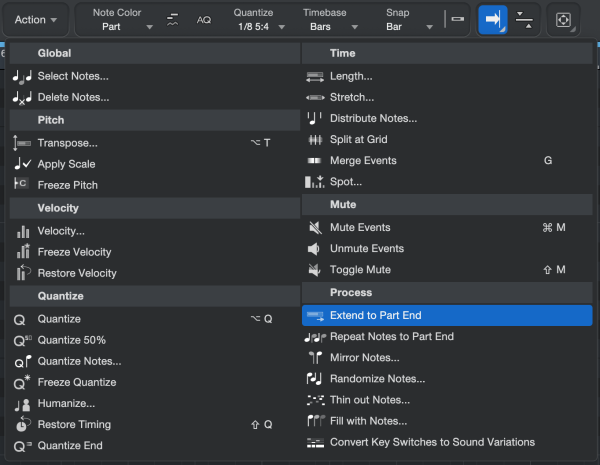
Task: Click the Split at Grid icon
Action: pos(315,140)
